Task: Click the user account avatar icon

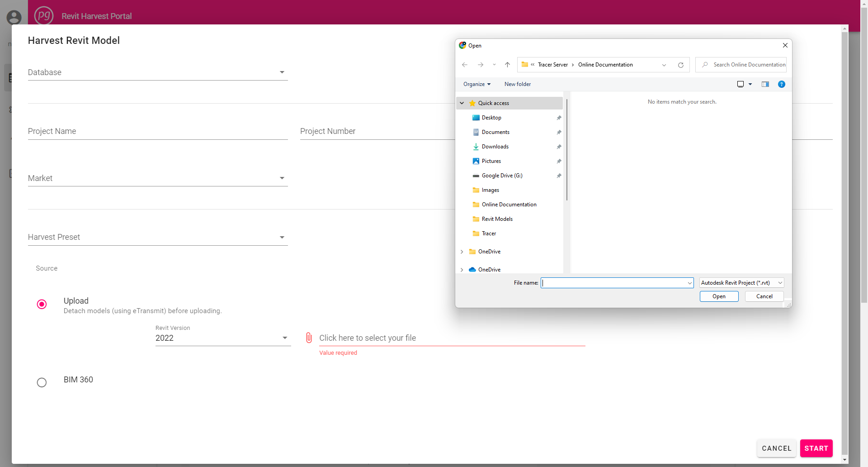Action: point(14,17)
